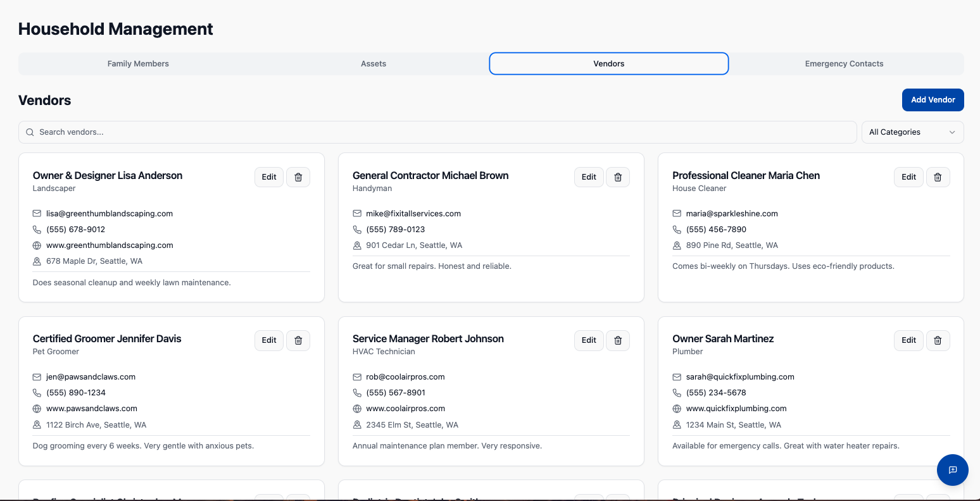Click note about weekly lawn maintenance
The width and height of the screenshot is (980, 501).
132,283
